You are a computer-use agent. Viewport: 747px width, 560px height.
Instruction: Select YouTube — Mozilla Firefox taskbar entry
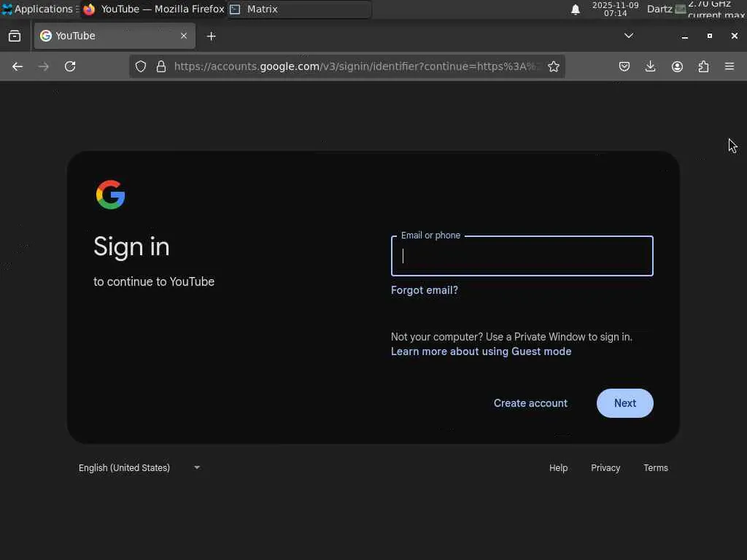pos(153,9)
